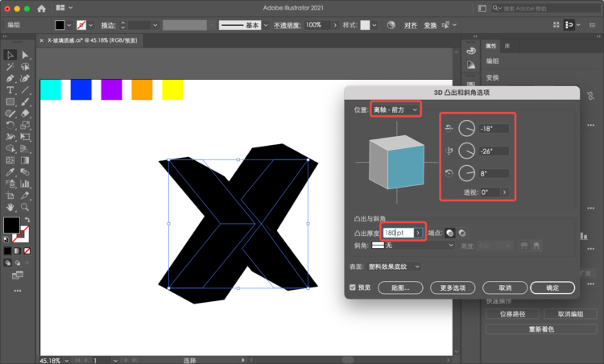Turn off cap for hollow appearance
This screenshot has height=364, width=604.
[462, 233]
